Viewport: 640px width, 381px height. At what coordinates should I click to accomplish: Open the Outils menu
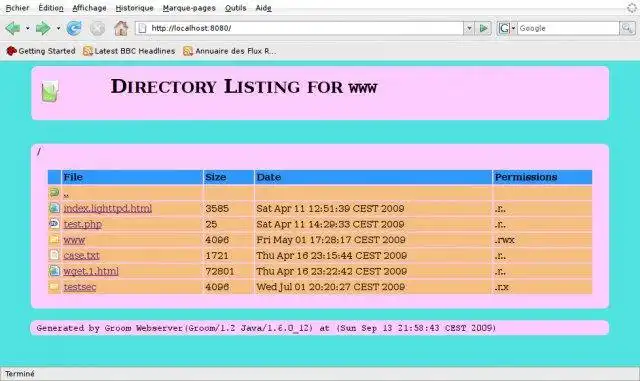pyautogui.click(x=236, y=8)
